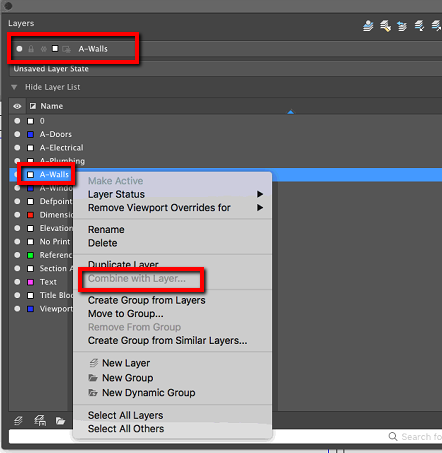Image resolution: width=442 pixels, height=453 pixels.
Task: Select the Text layer name
Action: coord(48,282)
